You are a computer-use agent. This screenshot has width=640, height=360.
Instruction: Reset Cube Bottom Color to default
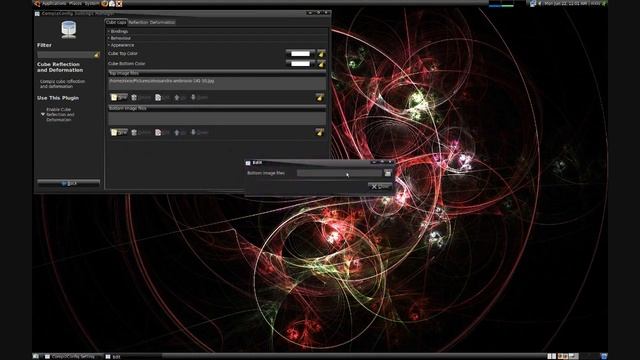[x=321, y=64]
